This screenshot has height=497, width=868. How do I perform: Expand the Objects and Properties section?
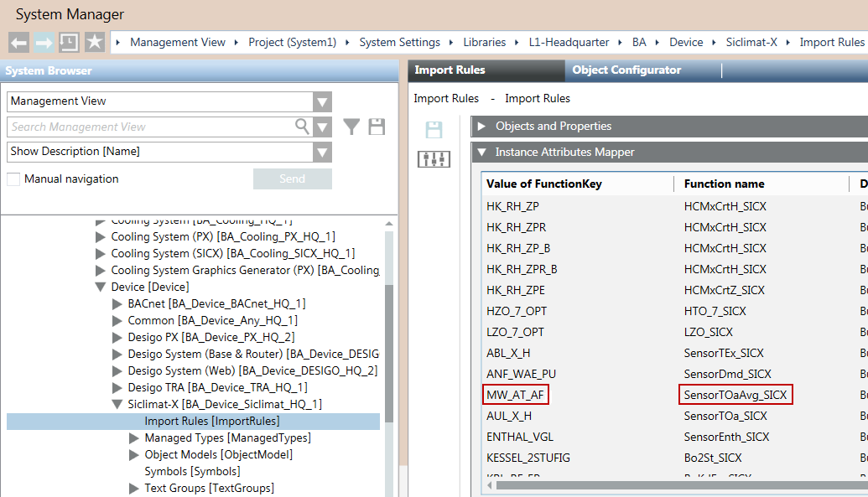(x=481, y=127)
